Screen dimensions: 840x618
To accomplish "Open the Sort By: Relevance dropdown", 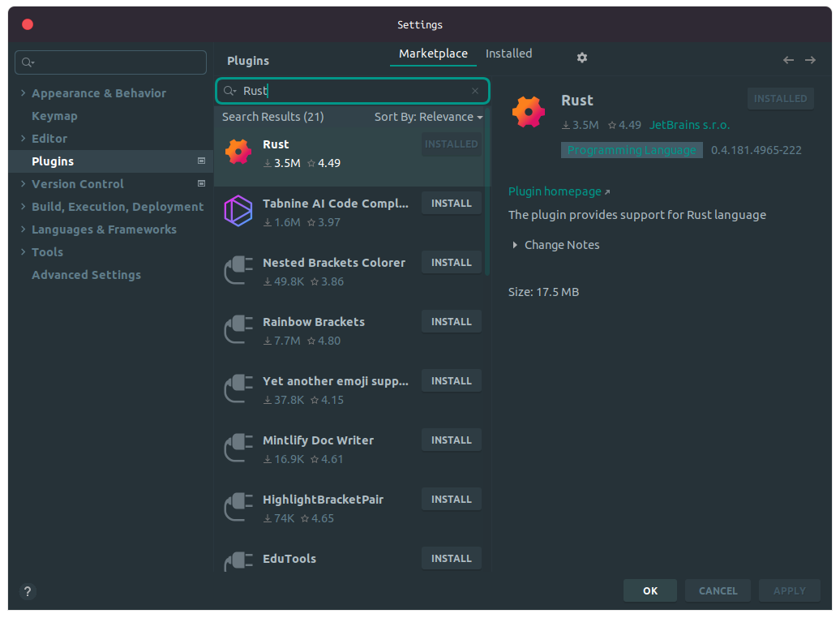I will tap(428, 117).
